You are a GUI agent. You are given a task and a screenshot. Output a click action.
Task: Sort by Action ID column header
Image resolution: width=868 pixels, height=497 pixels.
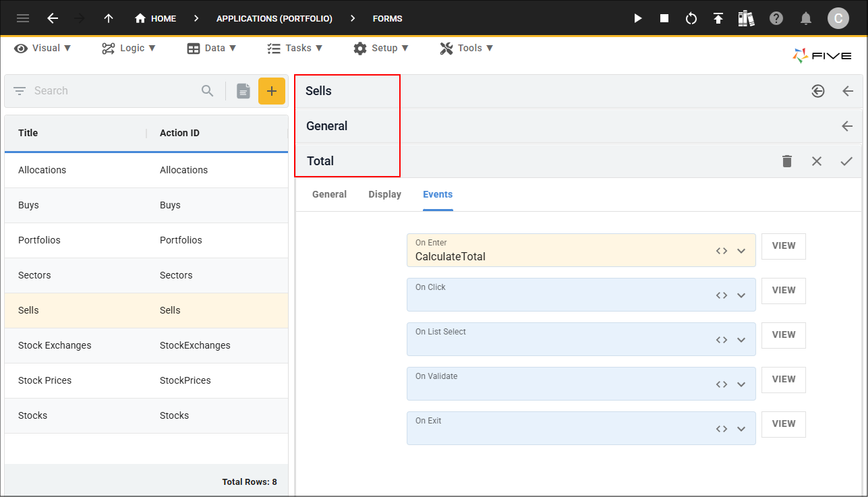click(x=179, y=133)
